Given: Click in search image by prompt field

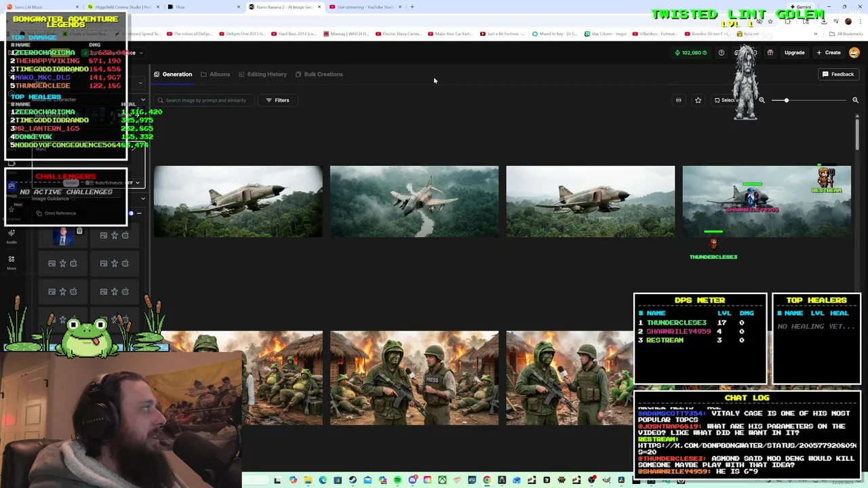Looking at the screenshot, I should tap(205, 100).
